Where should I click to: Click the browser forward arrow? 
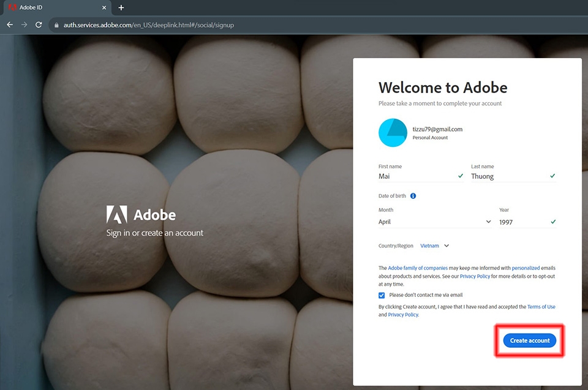[24, 24]
